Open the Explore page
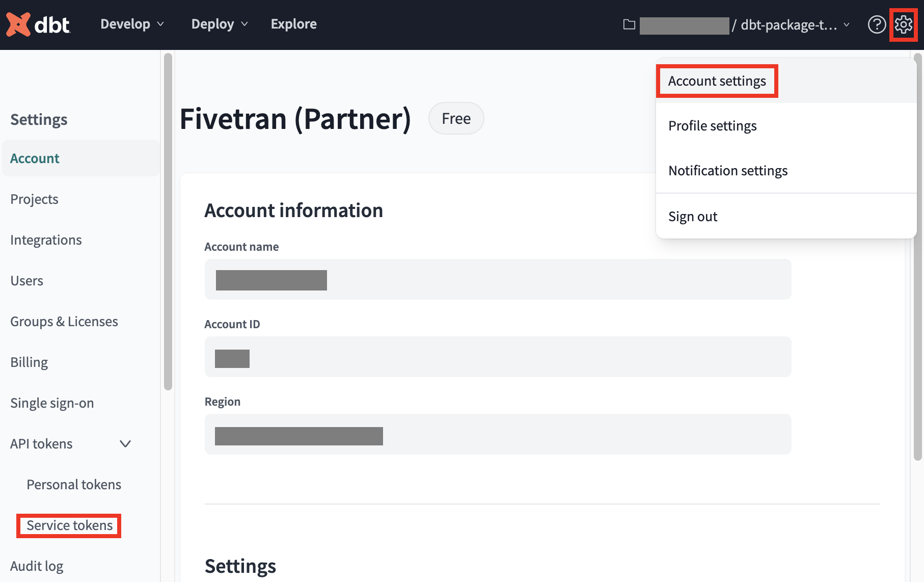 [x=293, y=24]
